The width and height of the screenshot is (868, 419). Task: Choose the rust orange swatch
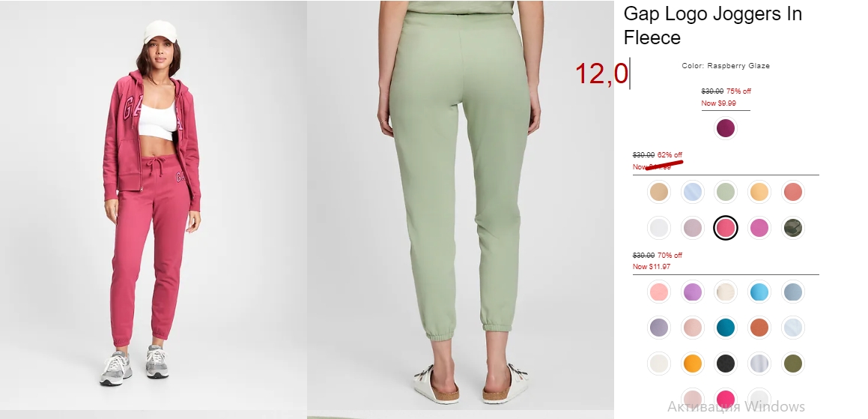759,328
